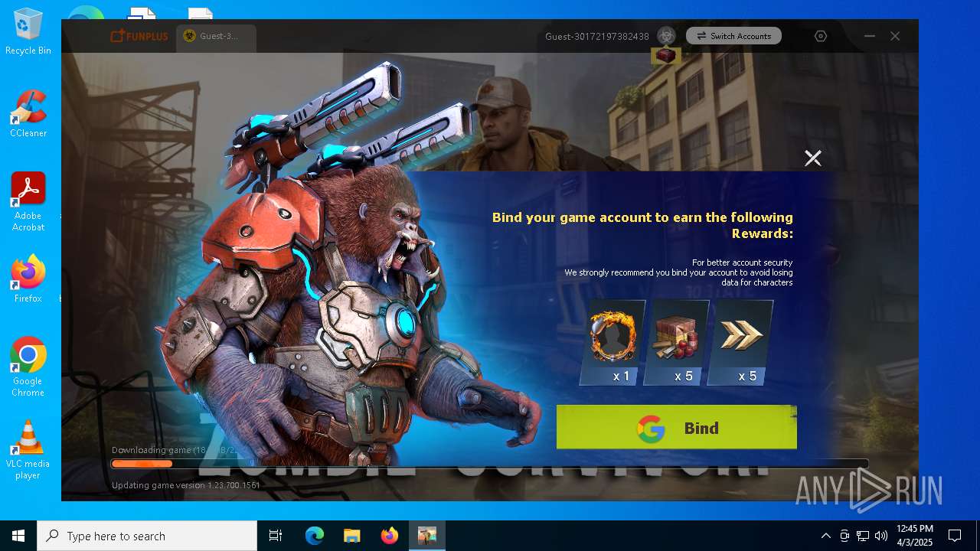
Task: Click the Downloading game status text
Action: coord(175,450)
